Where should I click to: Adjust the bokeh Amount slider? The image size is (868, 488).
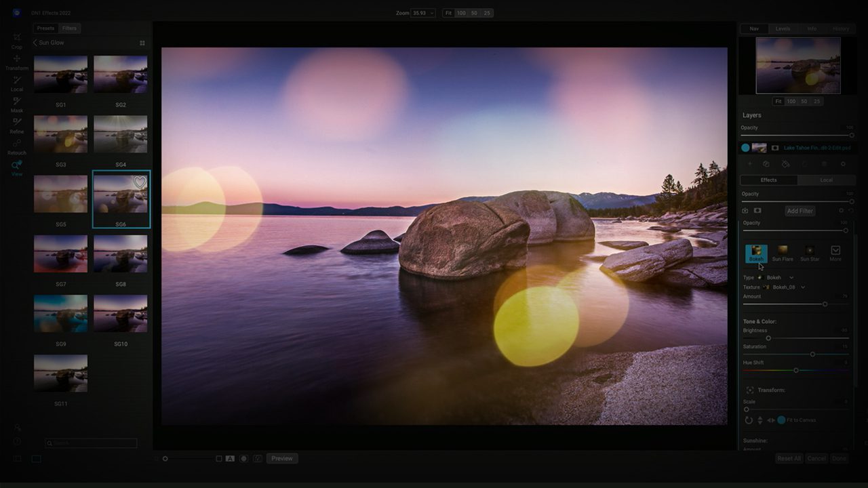pyautogui.click(x=796, y=304)
